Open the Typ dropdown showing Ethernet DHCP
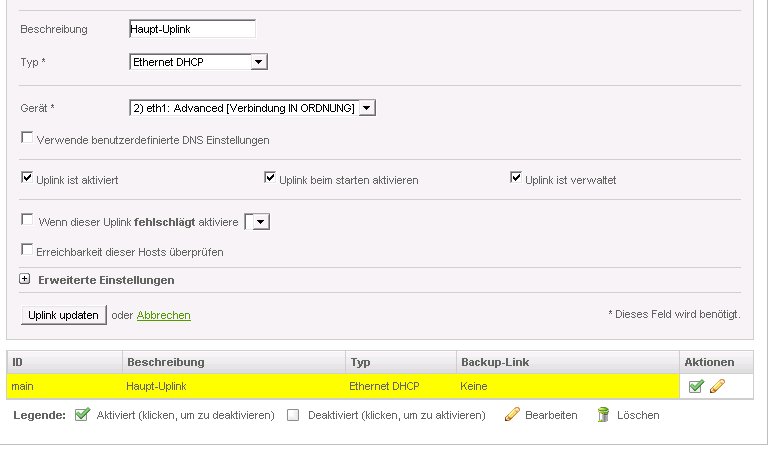The image size is (775, 450). click(258, 62)
